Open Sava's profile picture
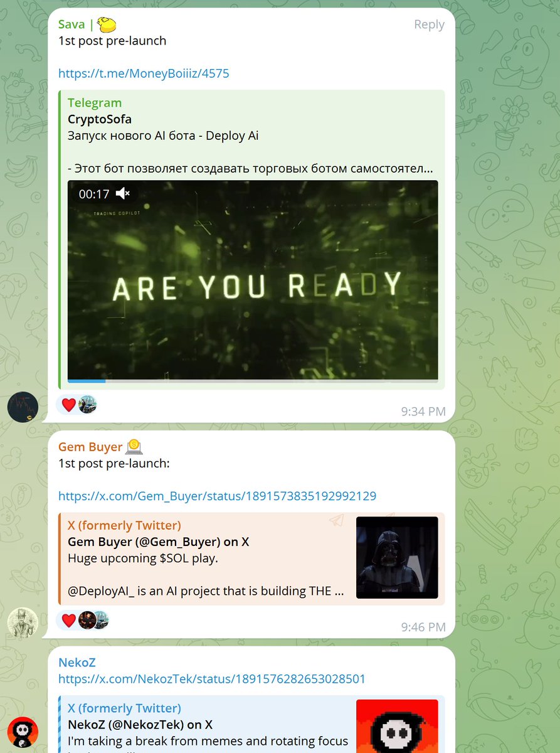Screen dimensions: 560x753 click(x=22, y=407)
